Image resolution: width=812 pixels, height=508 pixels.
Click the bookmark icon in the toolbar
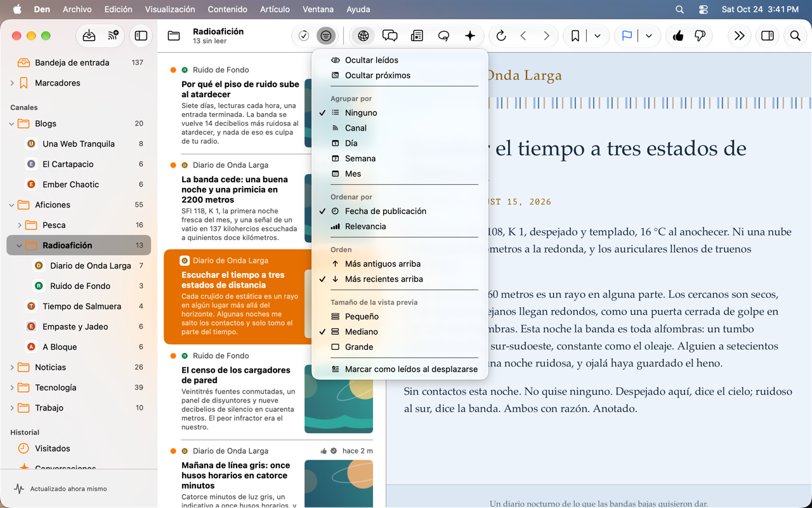tap(575, 36)
